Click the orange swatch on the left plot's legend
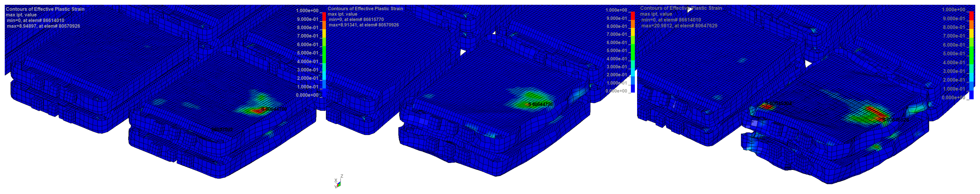 [x=324, y=25]
